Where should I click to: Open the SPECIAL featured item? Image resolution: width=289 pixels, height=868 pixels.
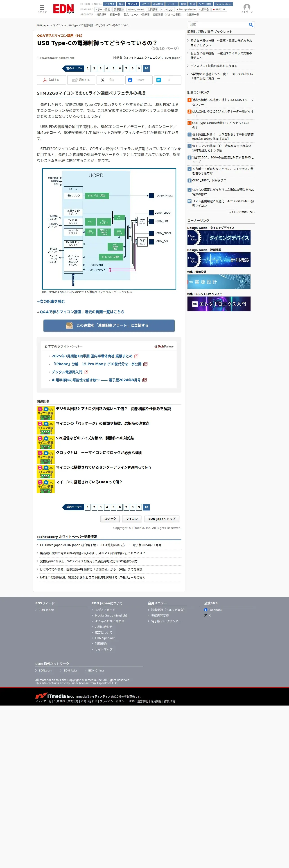click(219, 9)
